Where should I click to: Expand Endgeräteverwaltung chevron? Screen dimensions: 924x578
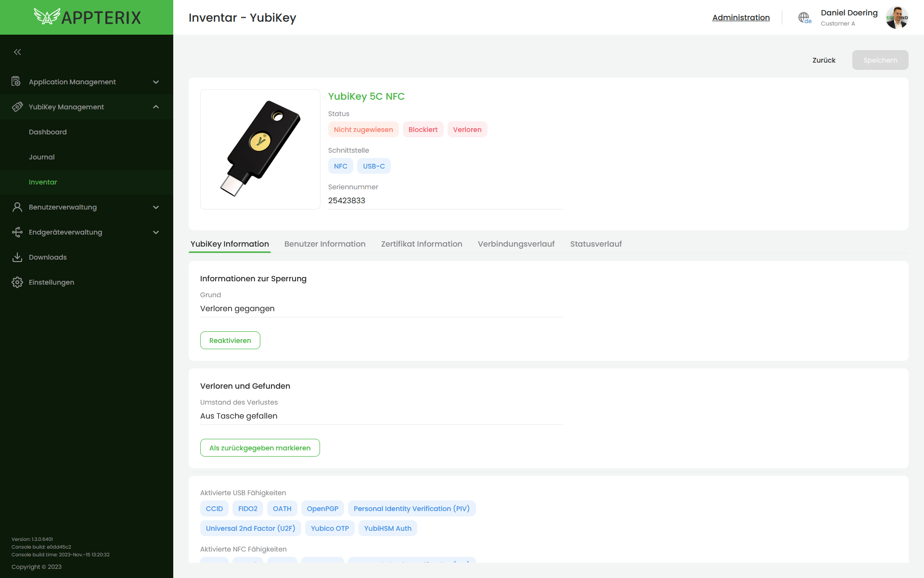pyautogui.click(x=156, y=232)
